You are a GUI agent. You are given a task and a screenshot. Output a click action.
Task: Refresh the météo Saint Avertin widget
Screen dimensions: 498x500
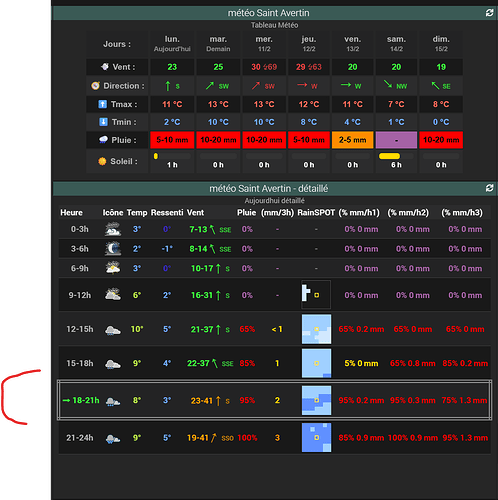coord(489,13)
